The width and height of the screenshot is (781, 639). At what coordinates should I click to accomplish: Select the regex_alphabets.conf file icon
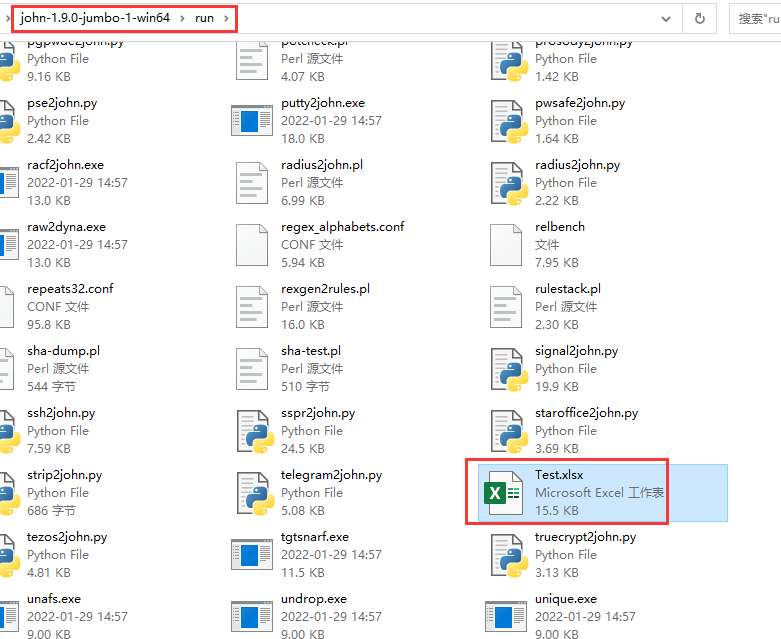[x=252, y=245]
